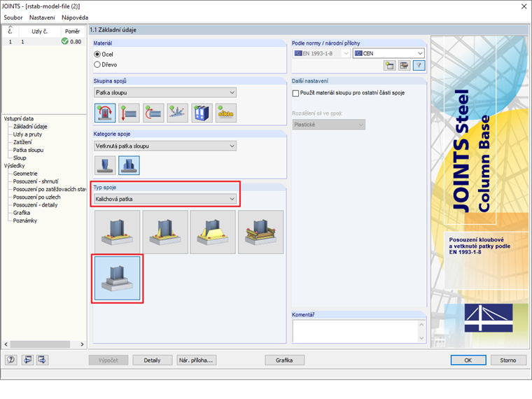Pick the base with cross beams thumbnail
The width and height of the screenshot is (532, 399).
coord(260,232)
